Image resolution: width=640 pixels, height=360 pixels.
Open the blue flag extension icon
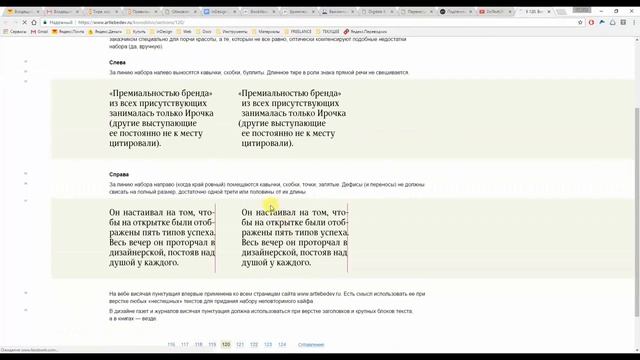click(602, 22)
